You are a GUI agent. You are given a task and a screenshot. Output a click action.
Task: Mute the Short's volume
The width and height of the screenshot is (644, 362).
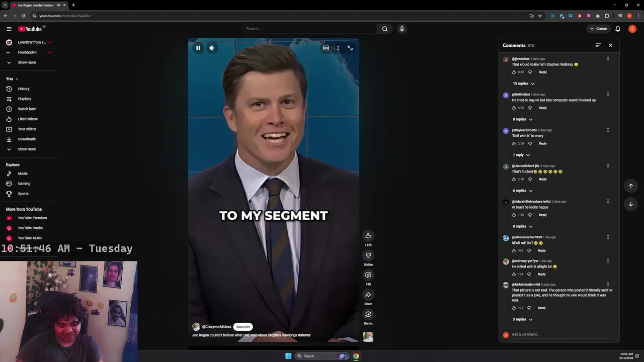coord(212,48)
